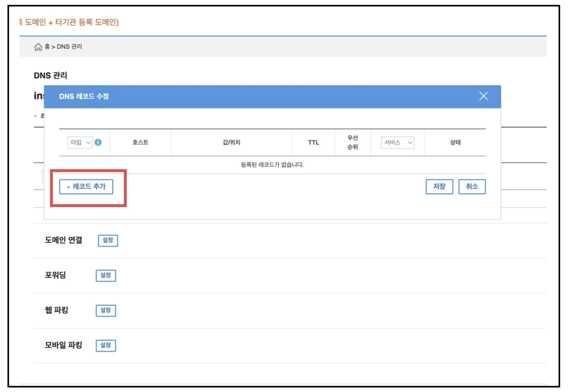Click the blue info icon next to 타입

(98, 143)
